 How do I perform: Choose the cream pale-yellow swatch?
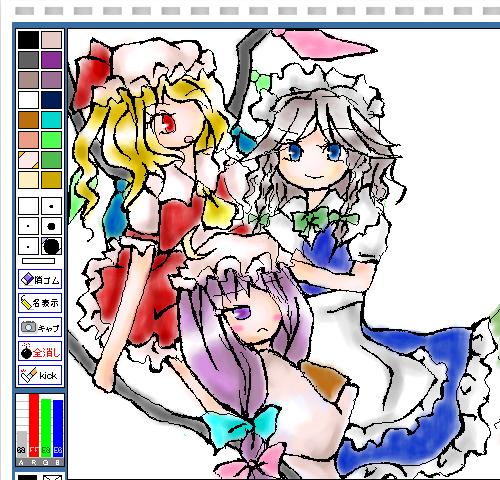click(28, 180)
